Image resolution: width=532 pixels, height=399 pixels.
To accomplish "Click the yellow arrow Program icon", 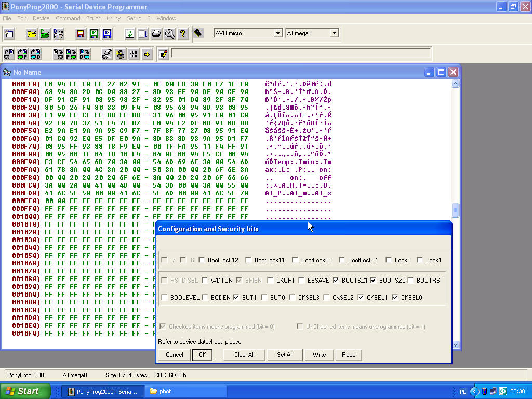I will tap(147, 54).
